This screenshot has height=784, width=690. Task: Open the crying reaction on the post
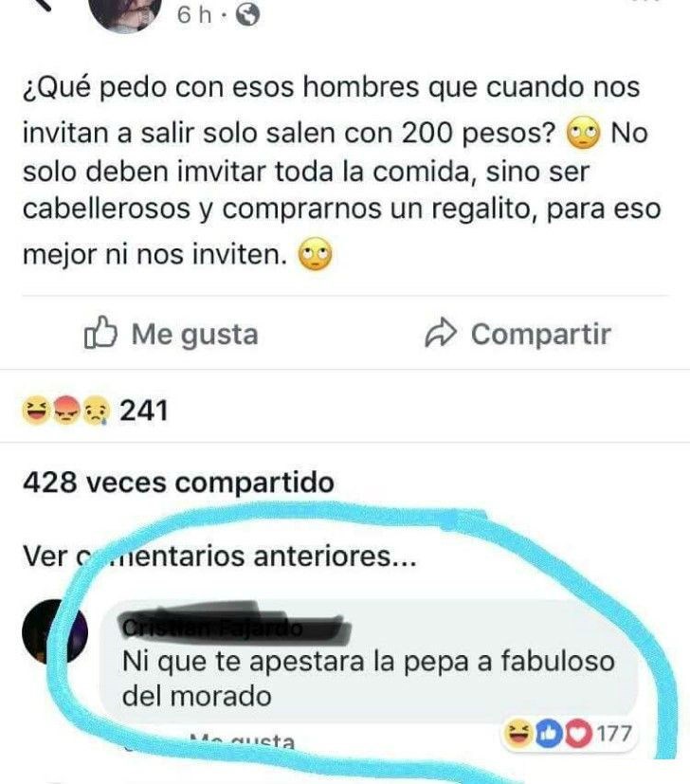97,410
